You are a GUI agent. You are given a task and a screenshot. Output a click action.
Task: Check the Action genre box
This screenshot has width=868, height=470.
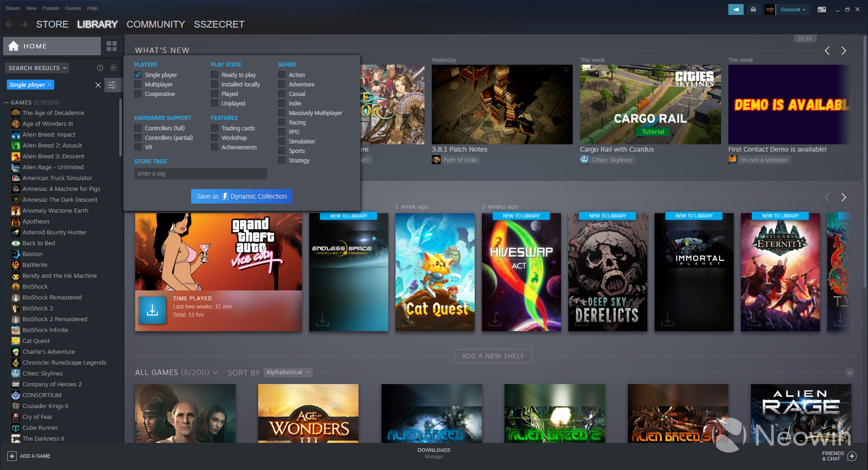point(282,75)
